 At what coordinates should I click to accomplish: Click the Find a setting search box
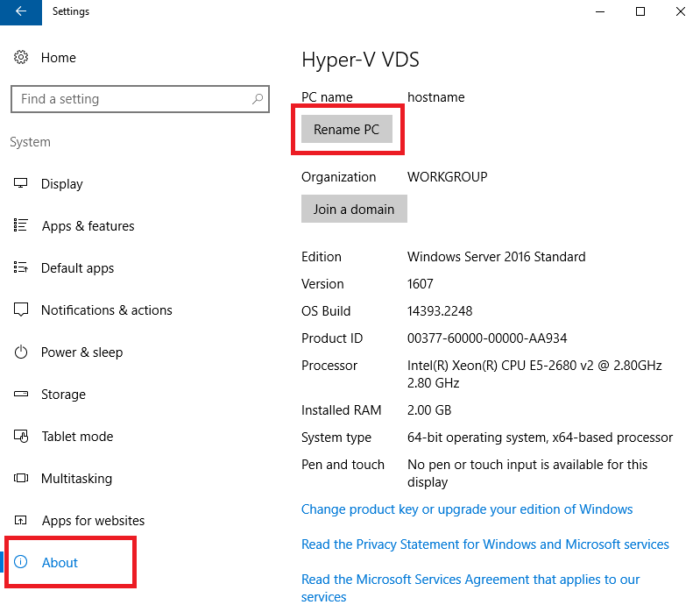coord(140,99)
